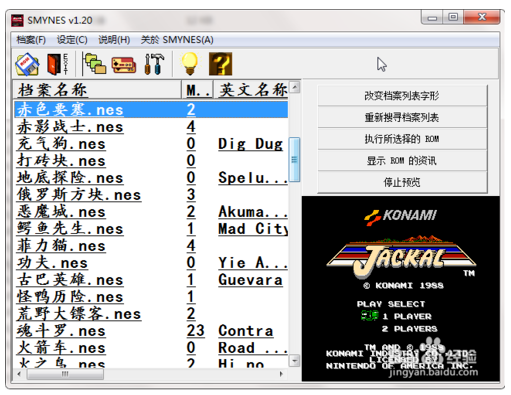
Task: Sort by the 档案名称 column header
Action: click(97, 90)
